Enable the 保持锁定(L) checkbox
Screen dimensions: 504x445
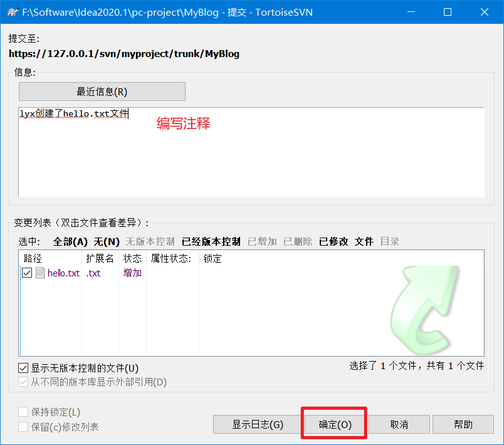(x=23, y=412)
